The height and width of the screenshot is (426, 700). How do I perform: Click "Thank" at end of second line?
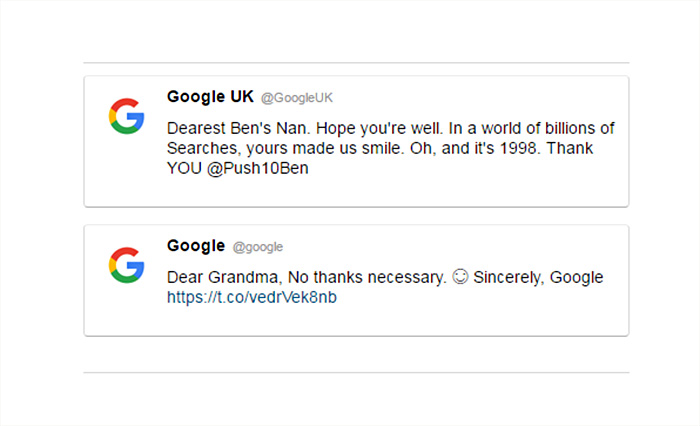coord(570,148)
